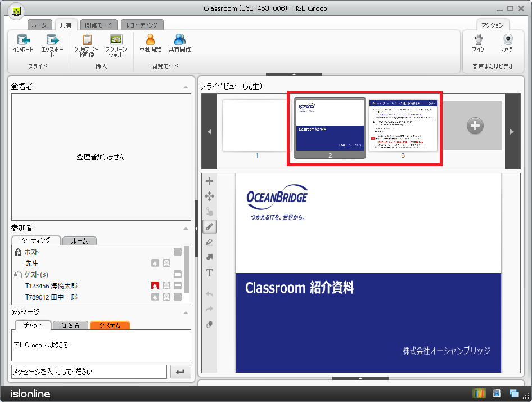Switch to shared viewing mode (共有閲覧)
This screenshot has width=532, height=402.
(x=179, y=43)
